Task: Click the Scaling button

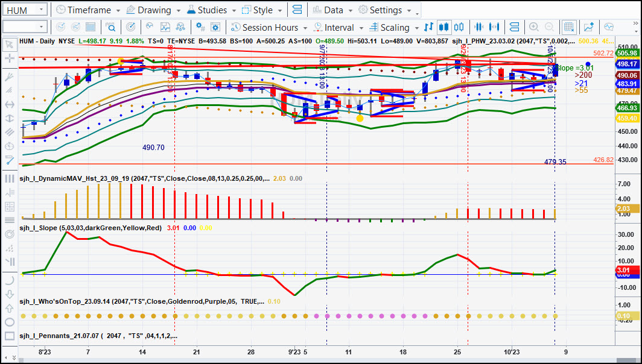Action: [394, 27]
